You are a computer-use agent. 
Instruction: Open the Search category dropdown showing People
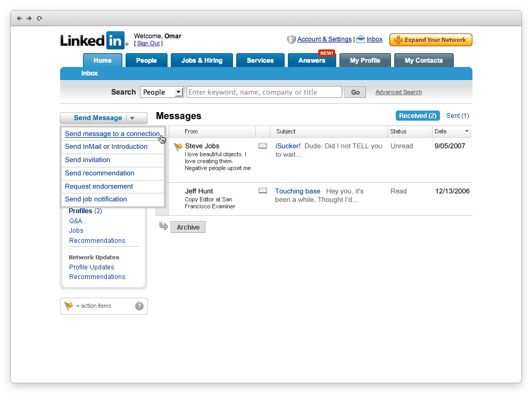162,92
